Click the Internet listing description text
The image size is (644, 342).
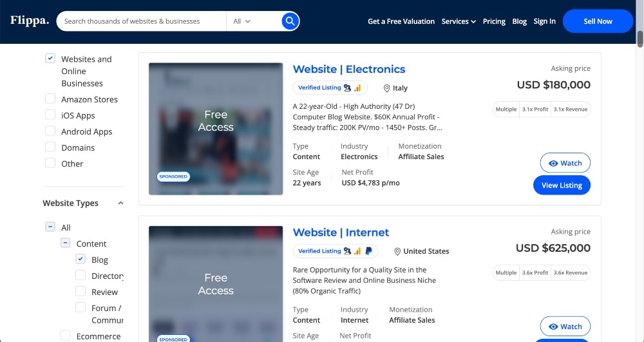coord(365,280)
